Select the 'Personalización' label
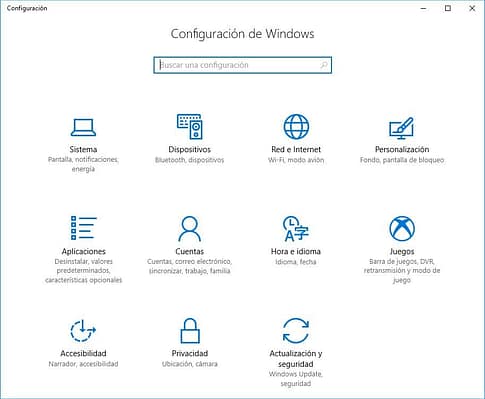 [x=402, y=149]
